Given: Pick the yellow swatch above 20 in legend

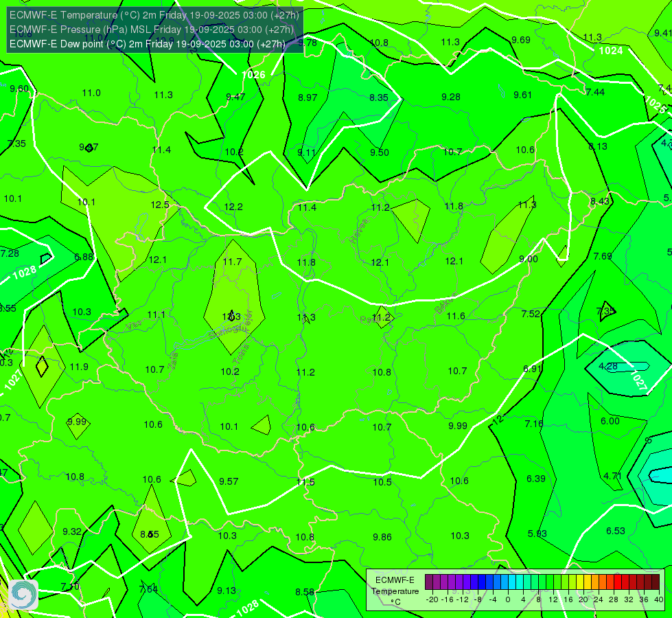Looking at the screenshot, I should pos(580,582).
